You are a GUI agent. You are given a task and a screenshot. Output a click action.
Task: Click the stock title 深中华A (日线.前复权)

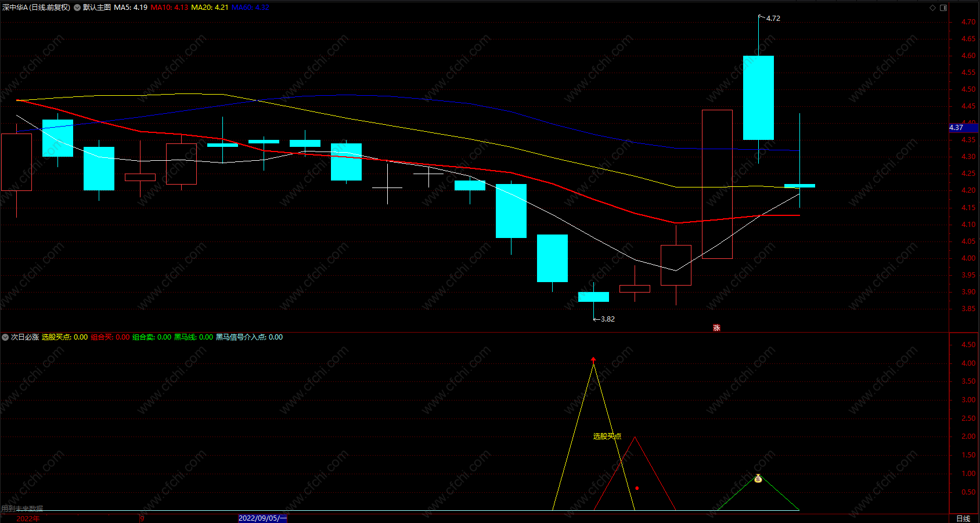click(x=36, y=8)
